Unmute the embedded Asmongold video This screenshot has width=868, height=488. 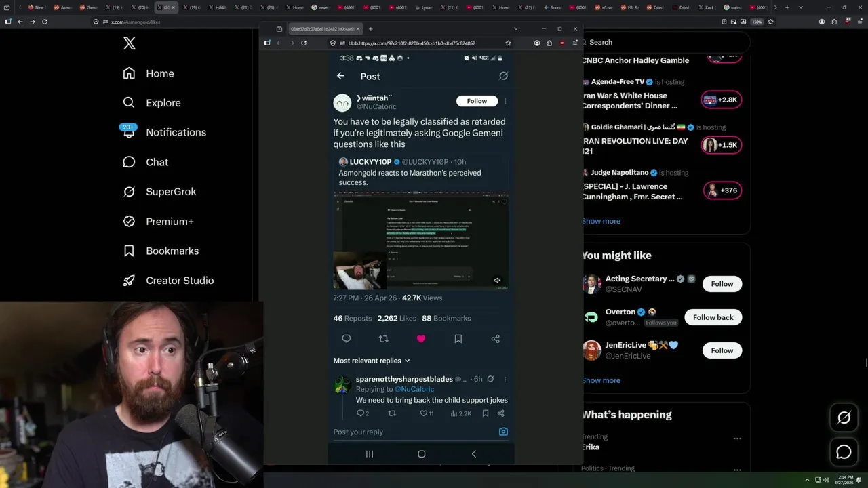point(497,281)
